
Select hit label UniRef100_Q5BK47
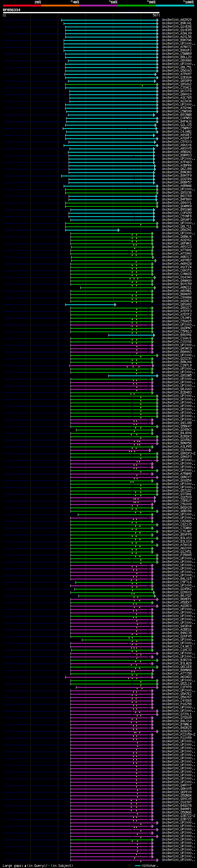(x=177, y=426)
